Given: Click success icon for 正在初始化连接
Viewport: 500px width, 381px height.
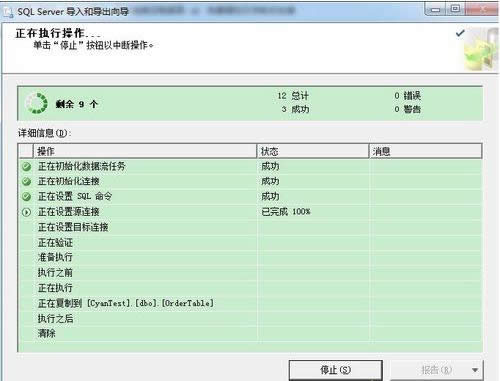Looking at the screenshot, I should coord(26,182).
